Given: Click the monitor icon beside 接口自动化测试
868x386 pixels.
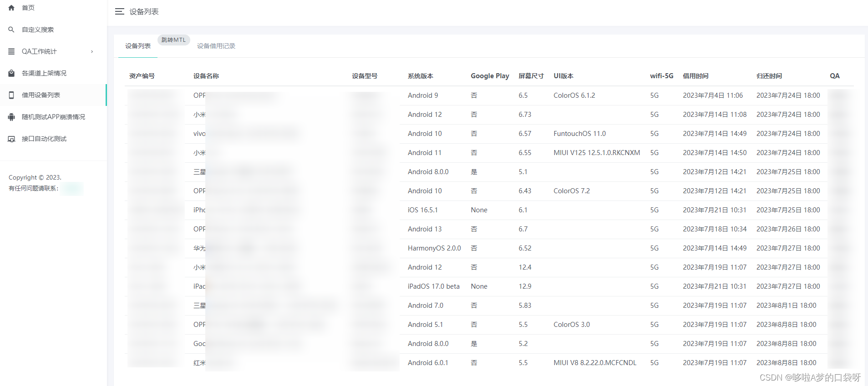Looking at the screenshot, I should (x=11, y=139).
